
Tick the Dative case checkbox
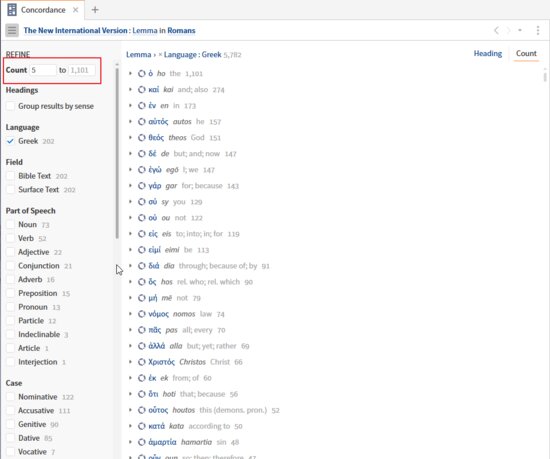[11, 438]
